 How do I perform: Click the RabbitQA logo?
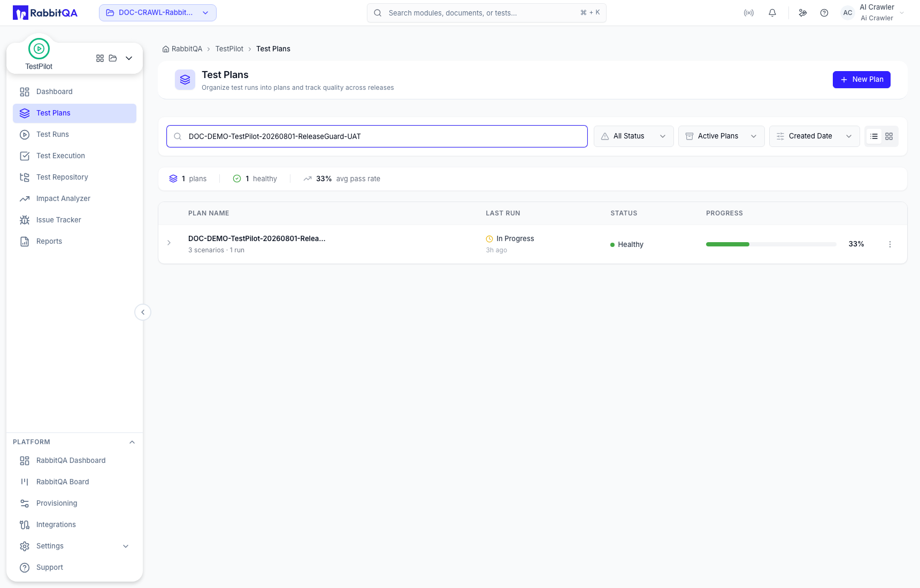[x=45, y=13]
